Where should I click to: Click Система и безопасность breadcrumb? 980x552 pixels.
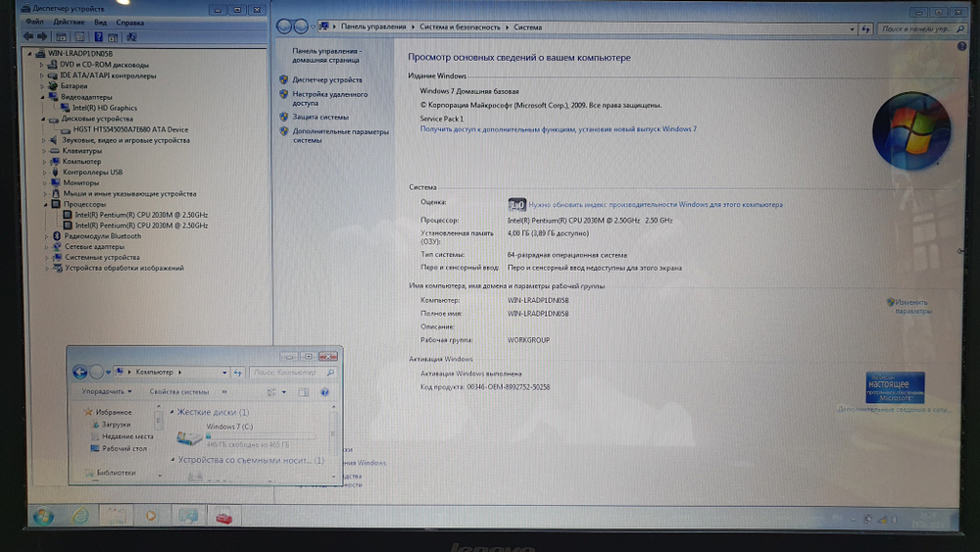click(460, 26)
